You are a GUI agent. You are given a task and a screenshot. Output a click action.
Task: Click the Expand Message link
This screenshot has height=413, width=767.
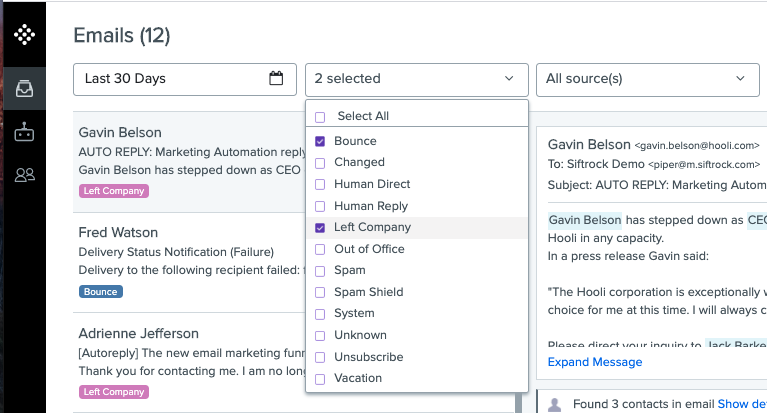click(595, 362)
